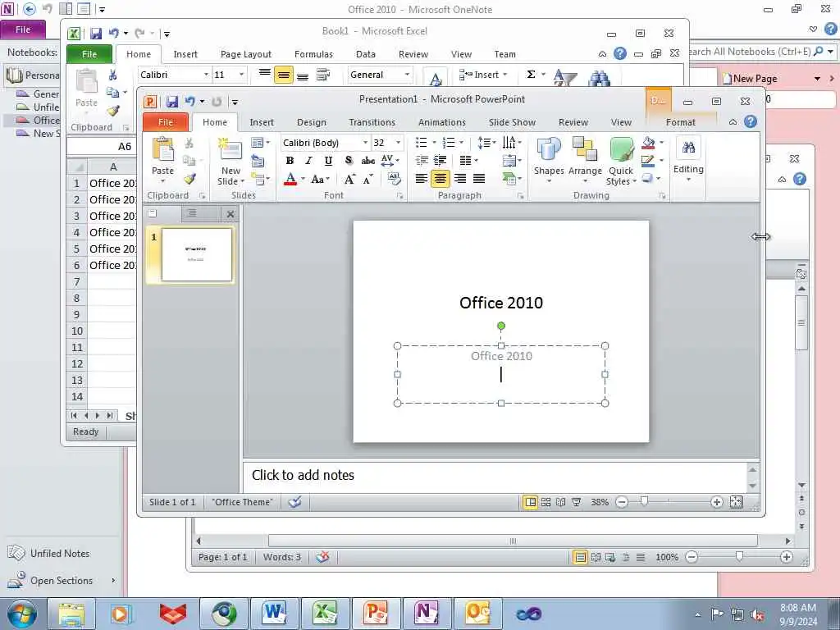Toggle Underline in PowerPoint ribbon
The width and height of the screenshot is (840, 630).
click(x=328, y=161)
